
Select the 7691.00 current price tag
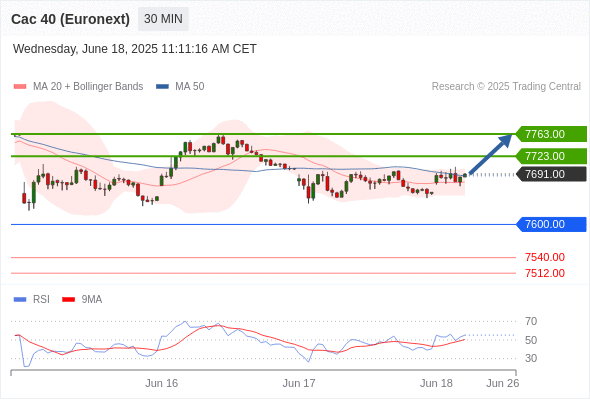(551, 174)
